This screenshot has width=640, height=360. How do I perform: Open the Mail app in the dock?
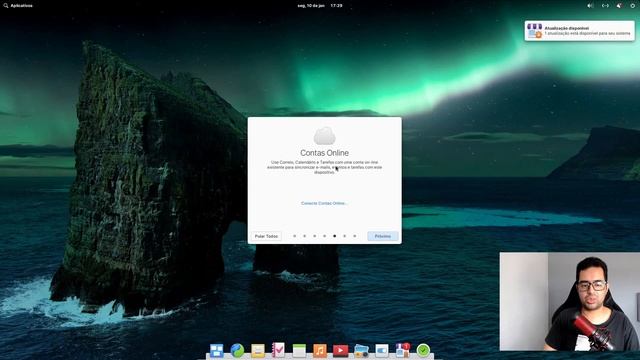258,351
